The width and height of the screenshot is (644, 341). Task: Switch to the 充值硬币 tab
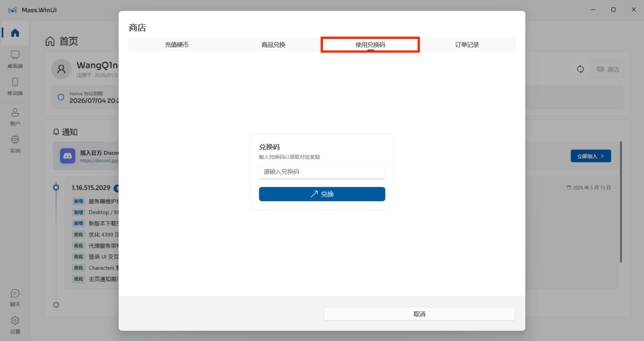click(x=177, y=45)
